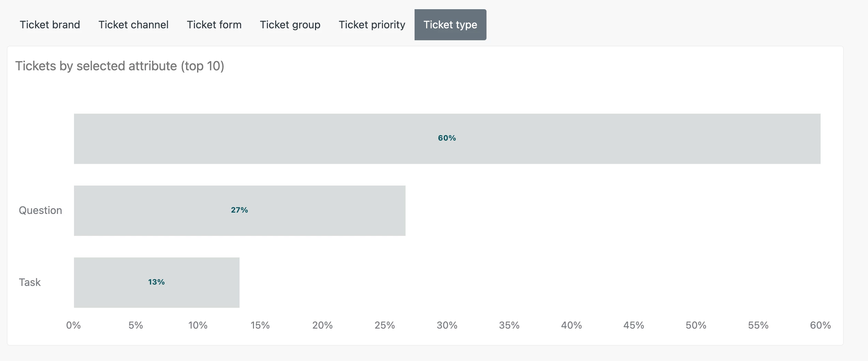
Task: Switch to the Ticket brand tab
Action: [x=50, y=25]
